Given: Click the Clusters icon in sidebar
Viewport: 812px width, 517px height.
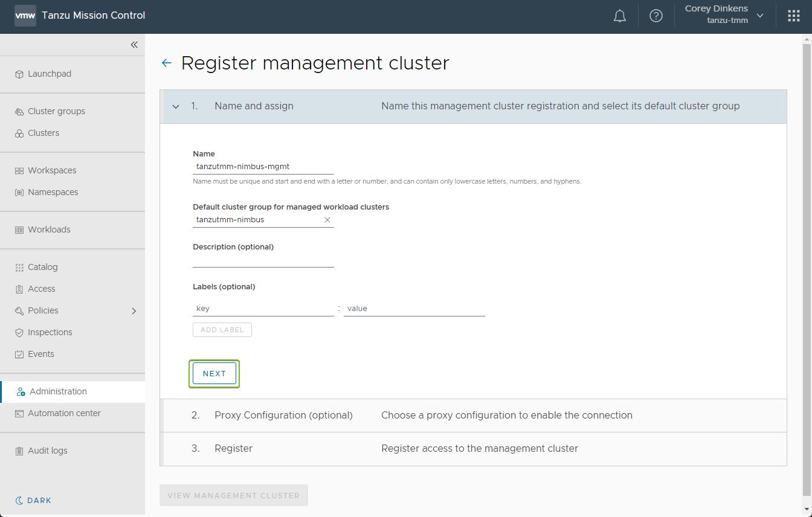Looking at the screenshot, I should [19, 133].
